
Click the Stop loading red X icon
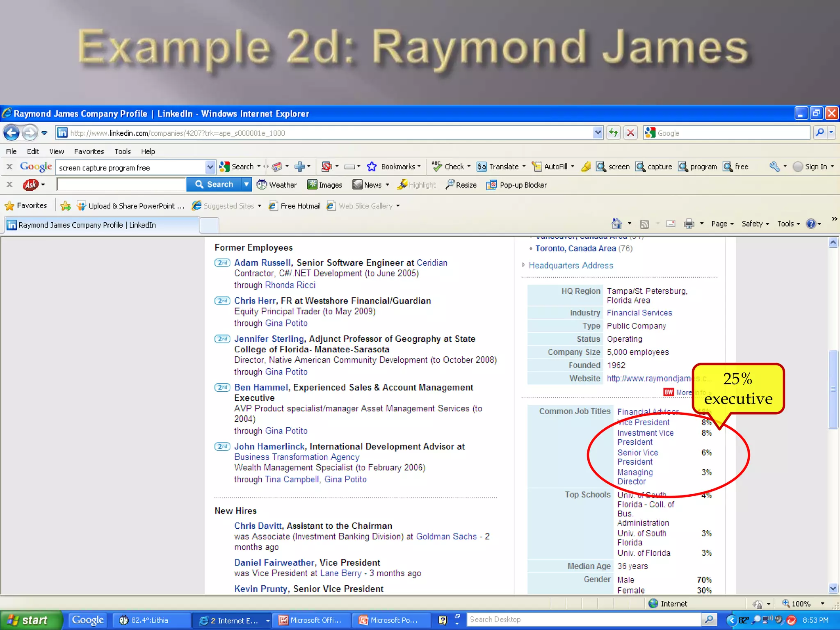[x=631, y=133]
